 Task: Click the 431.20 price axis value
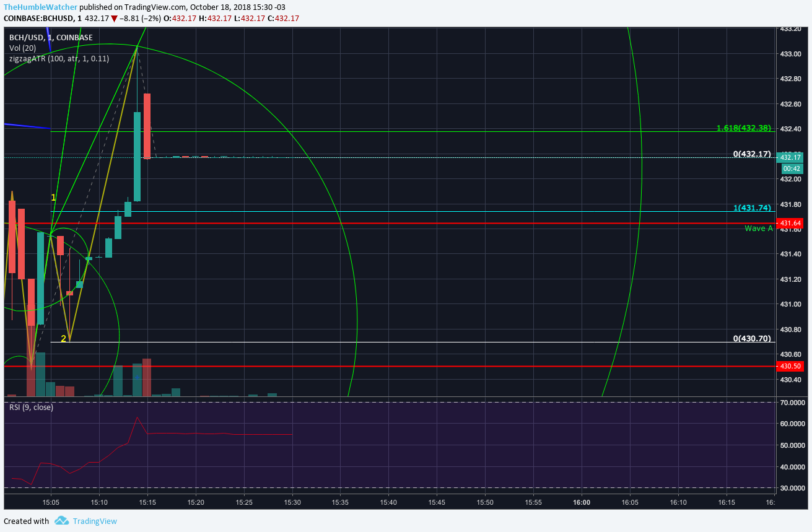point(790,279)
